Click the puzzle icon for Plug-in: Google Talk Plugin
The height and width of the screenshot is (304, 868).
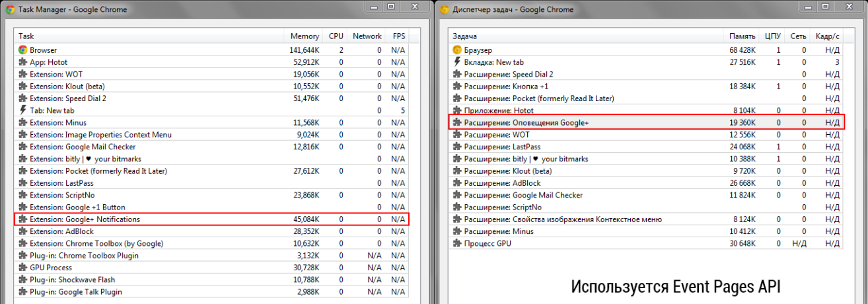[x=22, y=291]
